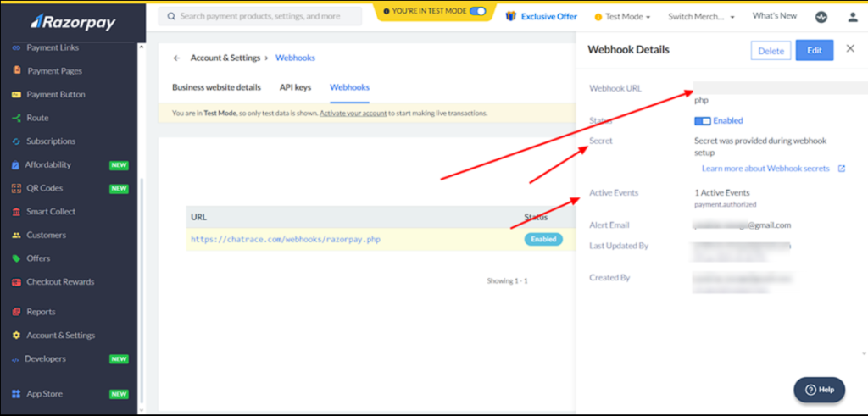Focus the search payment products field
Screen dimensions: 868x416
coord(260,16)
